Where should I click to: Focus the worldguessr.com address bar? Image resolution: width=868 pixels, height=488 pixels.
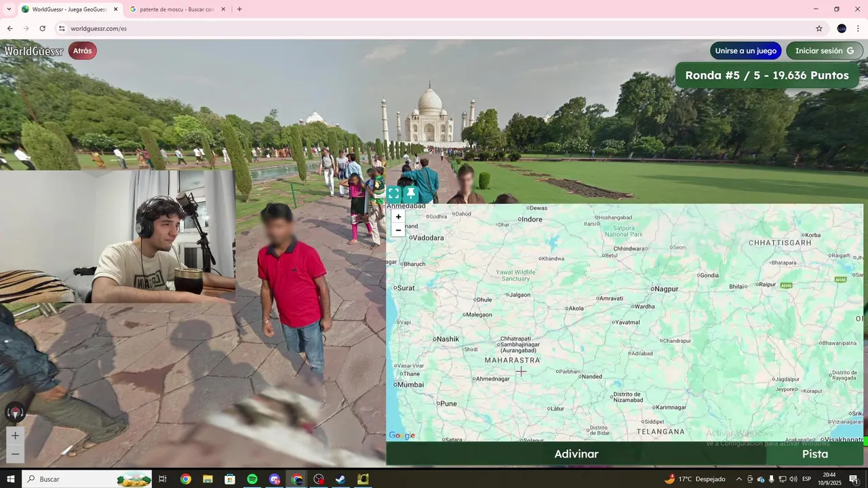[434, 28]
